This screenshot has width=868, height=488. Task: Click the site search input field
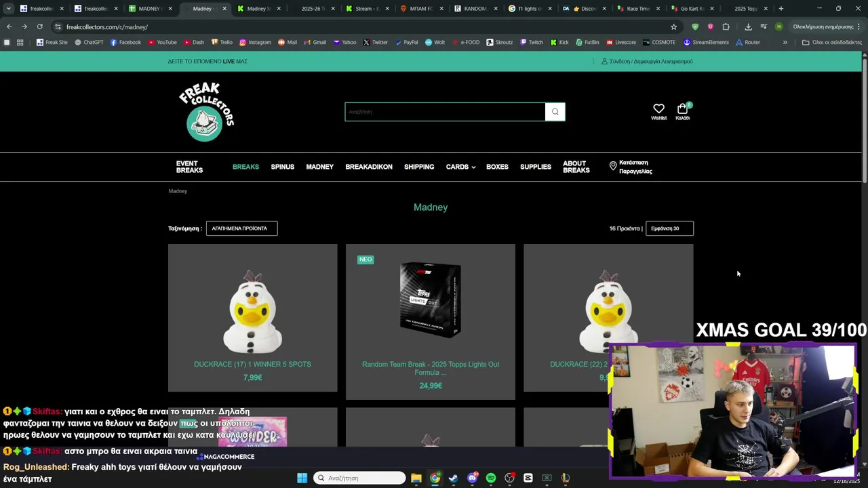click(x=445, y=112)
